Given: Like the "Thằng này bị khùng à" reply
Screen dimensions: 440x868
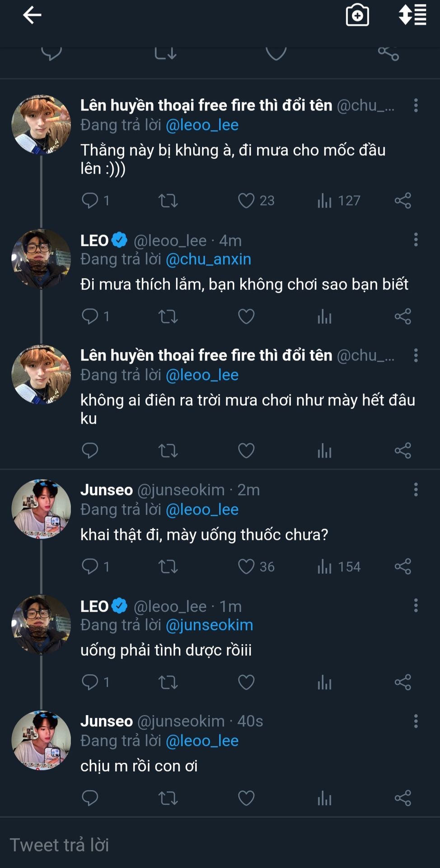Looking at the screenshot, I should tap(246, 200).
